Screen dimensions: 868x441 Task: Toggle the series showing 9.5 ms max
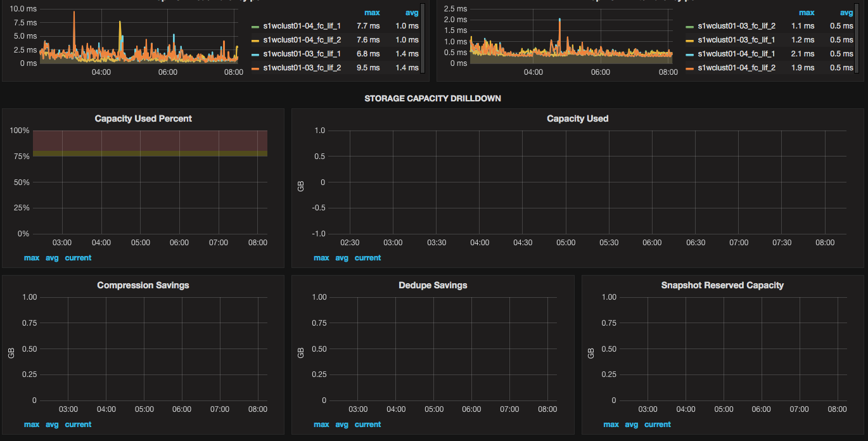pos(302,68)
